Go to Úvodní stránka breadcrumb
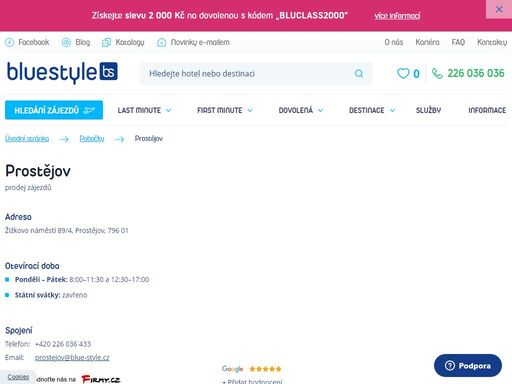The width and height of the screenshot is (512, 384). pyautogui.click(x=27, y=138)
